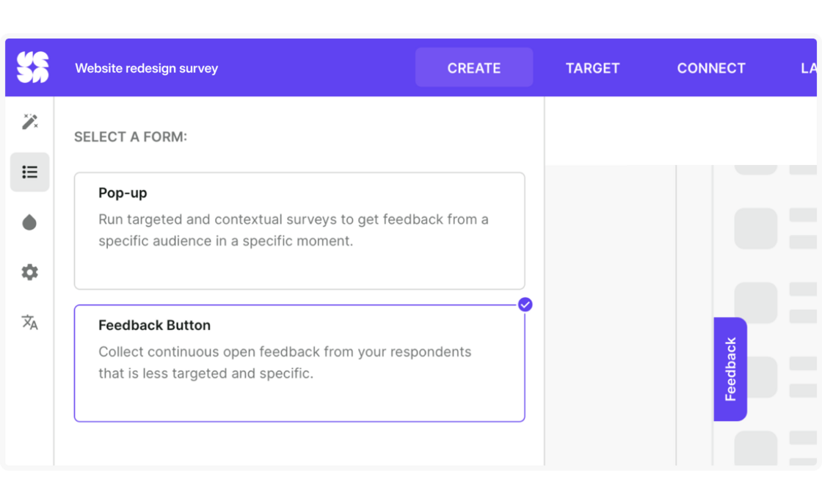Viewport: 822px width, 504px height.
Task: Click the checkmark badge on Feedback Button
Action: click(525, 304)
